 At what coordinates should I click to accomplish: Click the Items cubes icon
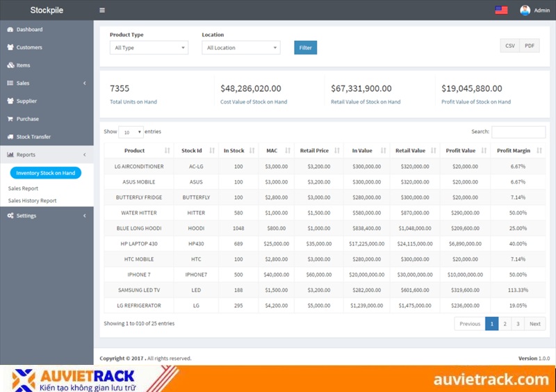[x=10, y=65]
